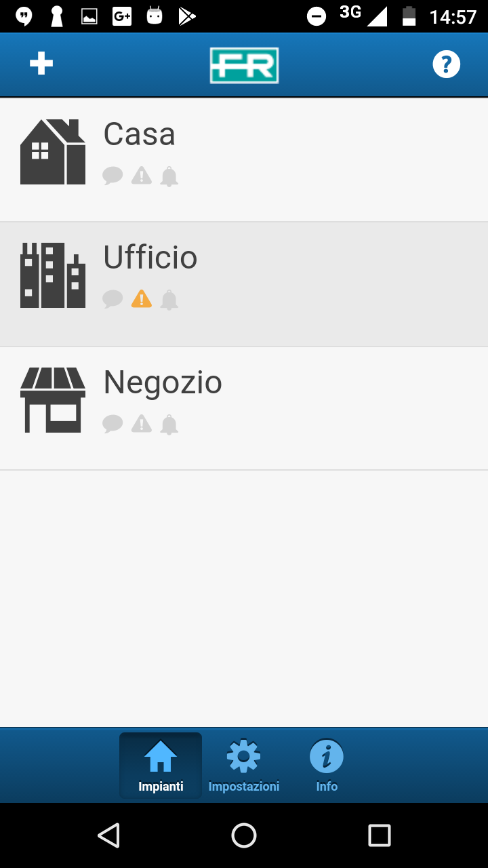Open help via question mark icon

[446, 64]
